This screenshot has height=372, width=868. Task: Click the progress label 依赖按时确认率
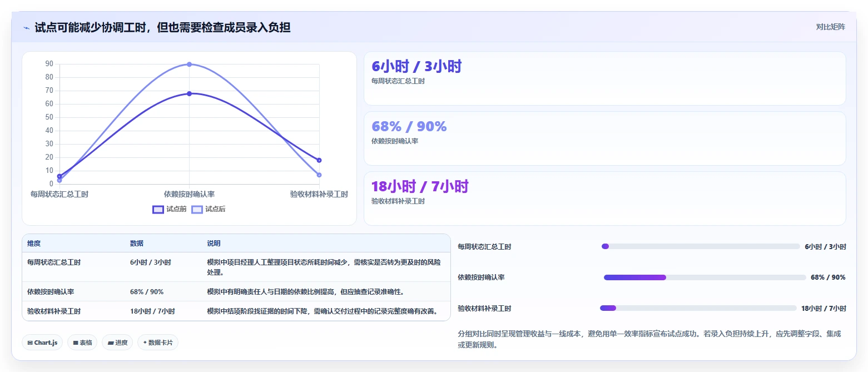481,277
